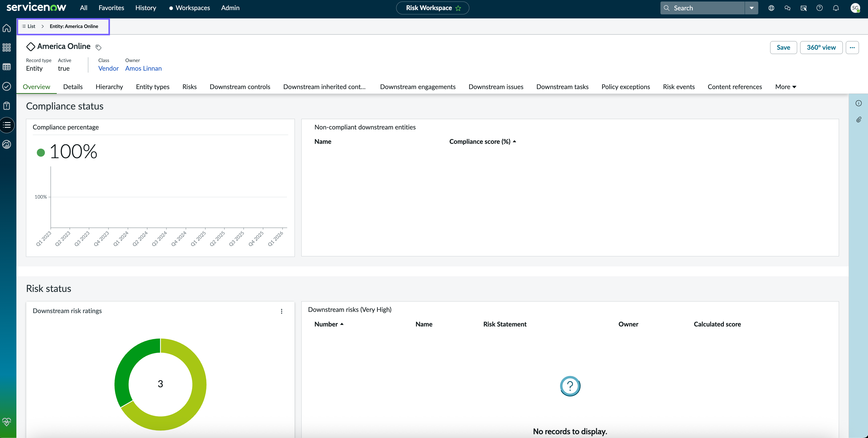
Task: Open the notifications bell icon
Action: click(x=836, y=8)
